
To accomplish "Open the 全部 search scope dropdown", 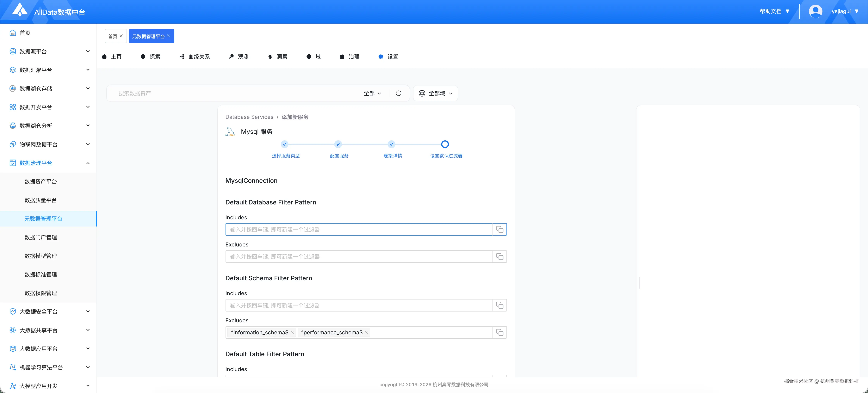I will point(373,93).
